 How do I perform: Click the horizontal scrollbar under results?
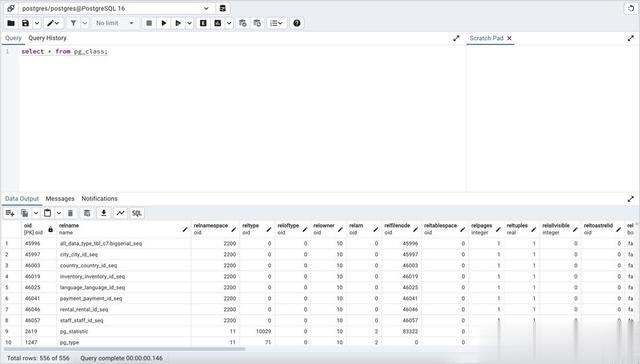pyautogui.click(x=124, y=349)
